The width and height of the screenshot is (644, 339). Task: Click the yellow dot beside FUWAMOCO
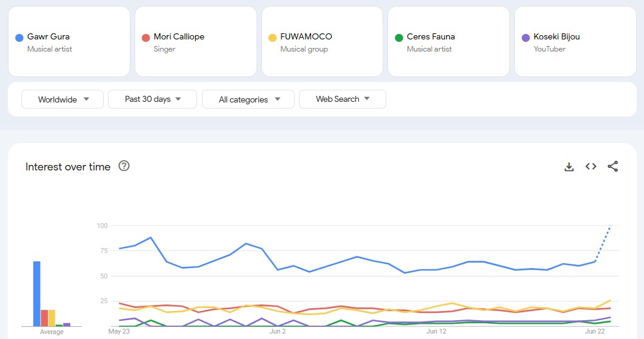click(272, 38)
